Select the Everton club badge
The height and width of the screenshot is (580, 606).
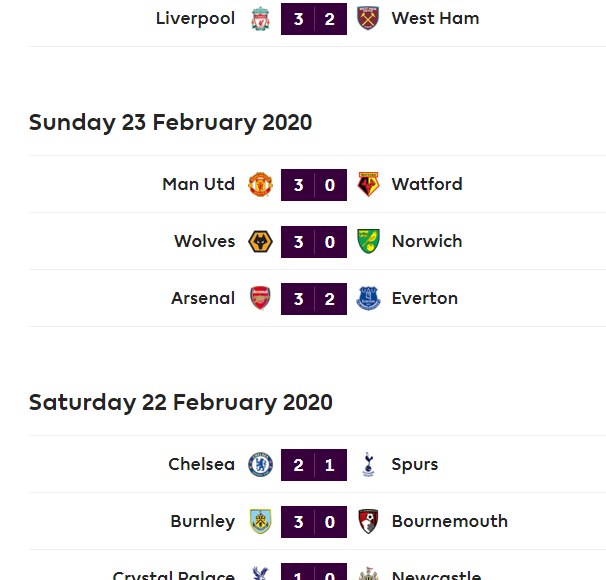[x=368, y=298]
